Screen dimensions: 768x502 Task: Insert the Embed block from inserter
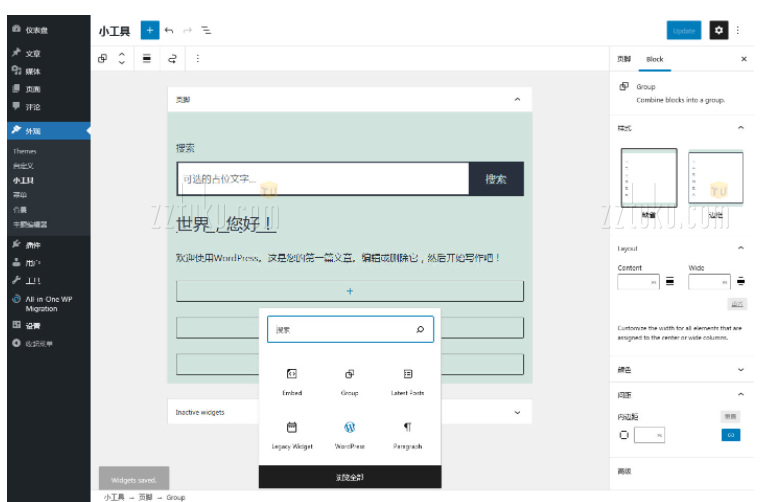coord(292,380)
